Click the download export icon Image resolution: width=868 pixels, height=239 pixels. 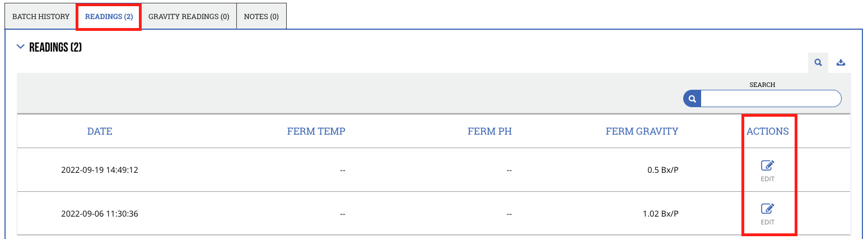(x=841, y=63)
